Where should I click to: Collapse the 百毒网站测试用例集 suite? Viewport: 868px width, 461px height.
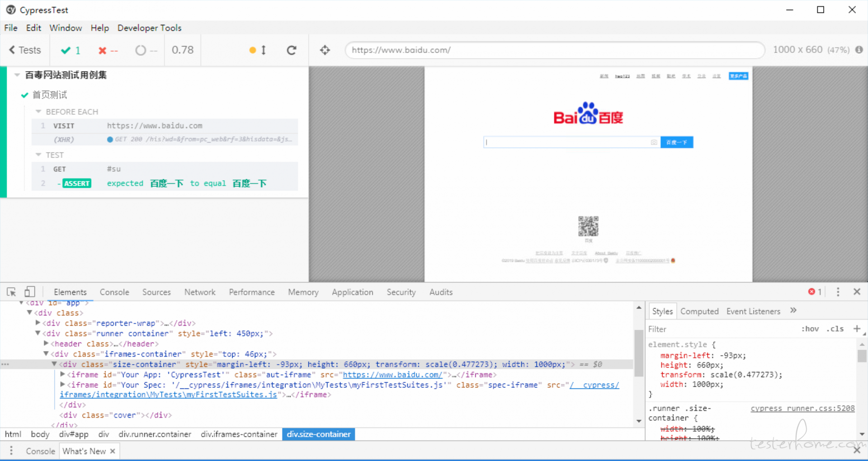17,75
